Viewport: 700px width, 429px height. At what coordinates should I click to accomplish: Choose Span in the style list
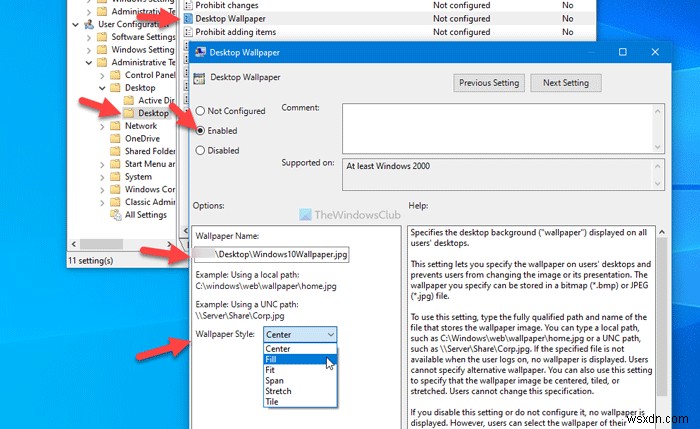tap(300, 380)
